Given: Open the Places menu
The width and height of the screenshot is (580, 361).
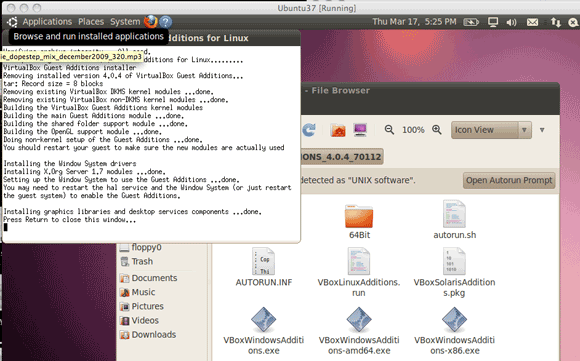Looking at the screenshot, I should click(91, 22).
